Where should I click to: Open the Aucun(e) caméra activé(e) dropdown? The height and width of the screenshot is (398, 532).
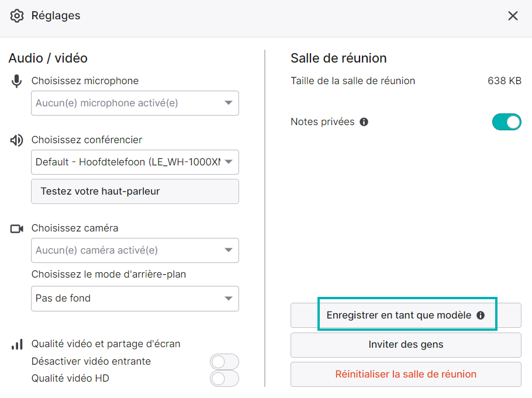[135, 250]
